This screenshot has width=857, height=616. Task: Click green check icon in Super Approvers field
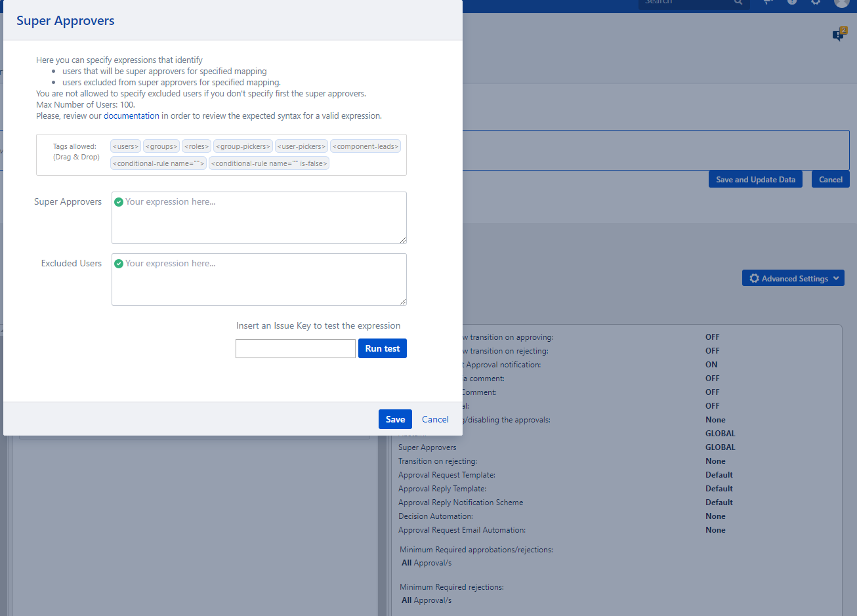tap(119, 202)
